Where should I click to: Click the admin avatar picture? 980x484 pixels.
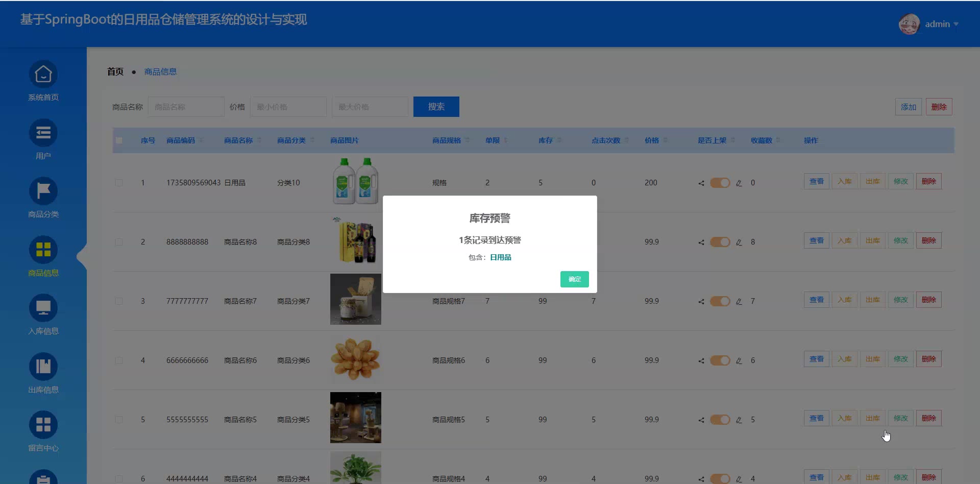909,24
